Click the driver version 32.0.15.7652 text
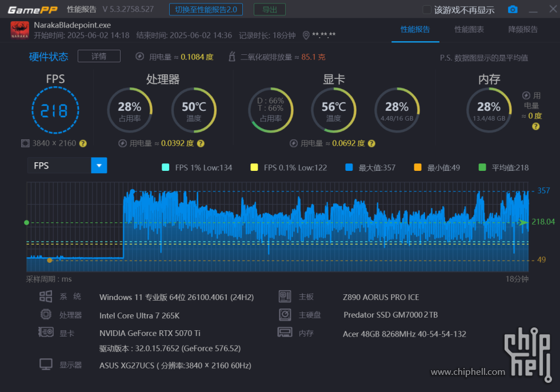 tap(170, 349)
